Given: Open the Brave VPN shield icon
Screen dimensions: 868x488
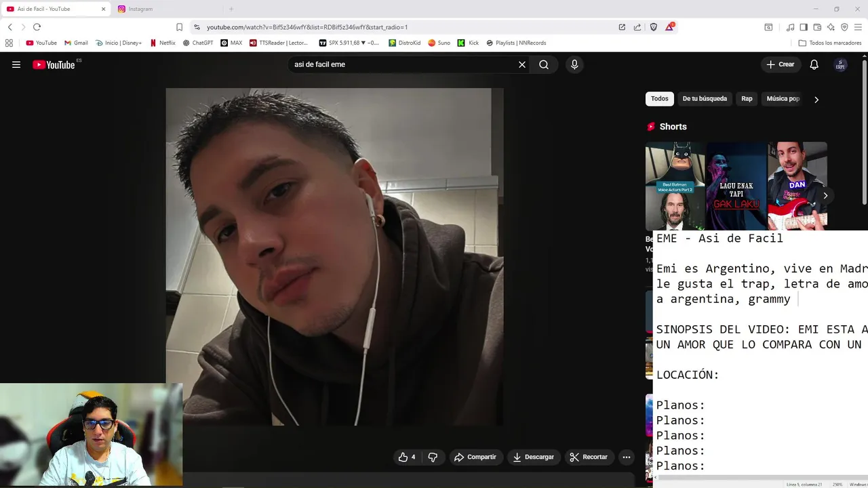Looking at the screenshot, I should (x=844, y=27).
